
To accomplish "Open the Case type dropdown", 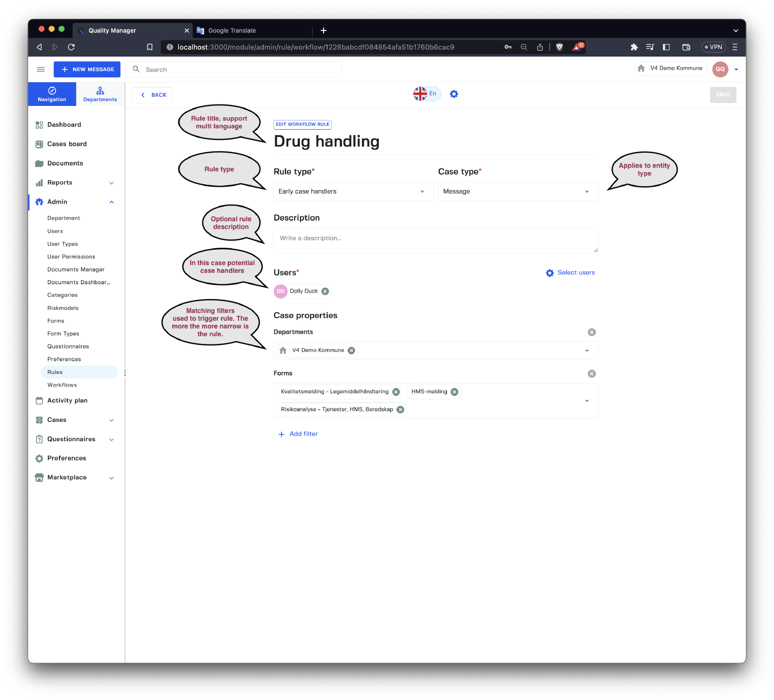I will pos(518,192).
